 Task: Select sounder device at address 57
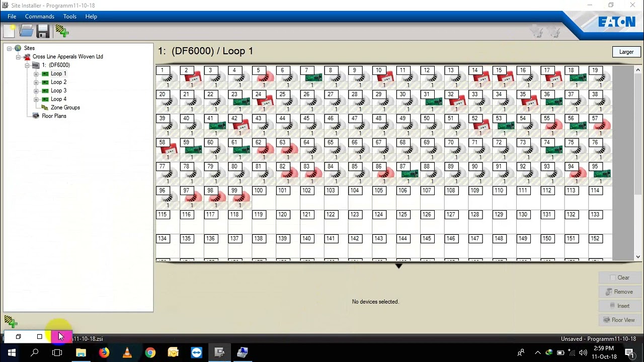point(602,126)
